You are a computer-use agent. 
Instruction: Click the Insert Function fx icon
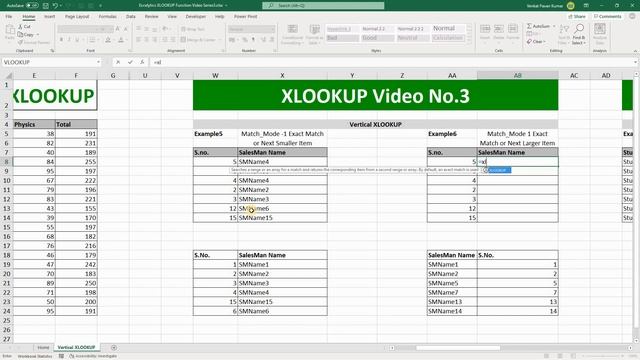coord(142,62)
